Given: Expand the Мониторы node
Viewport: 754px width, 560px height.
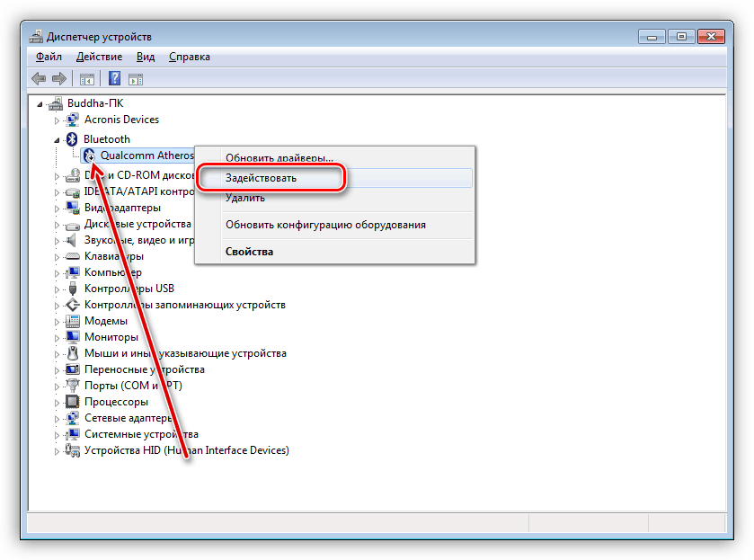Looking at the screenshot, I should 57,338.
